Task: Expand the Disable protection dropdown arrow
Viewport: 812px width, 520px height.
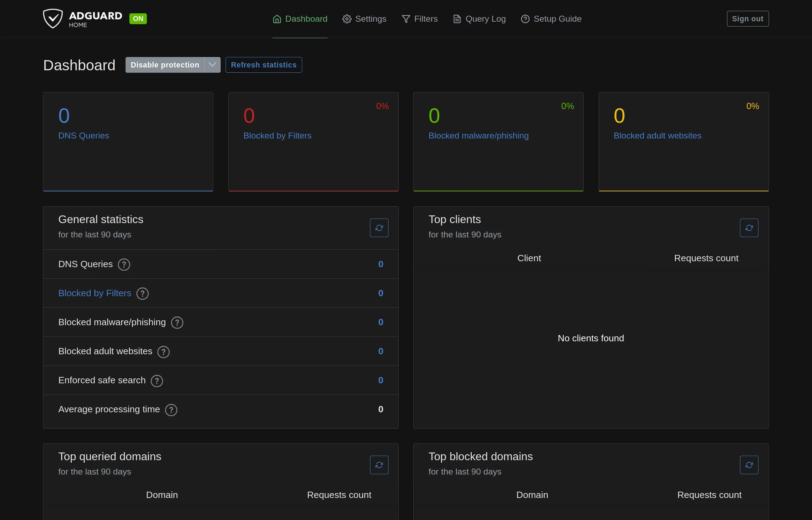Action: click(x=212, y=65)
